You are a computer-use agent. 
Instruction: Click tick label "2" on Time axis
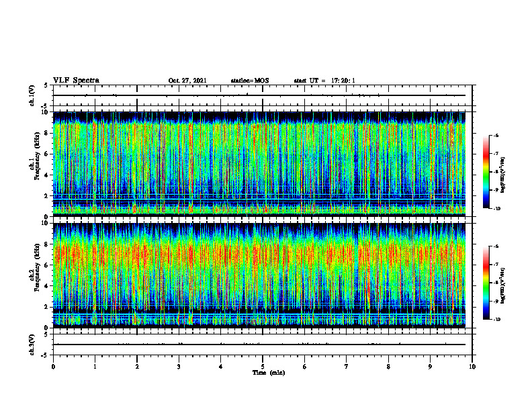[137, 367]
